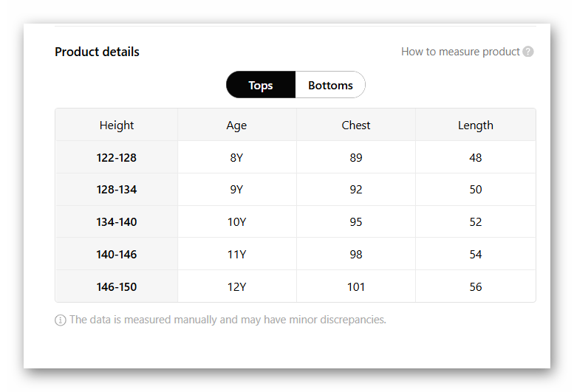
Task: Click the help question mark icon
Action: coord(528,52)
